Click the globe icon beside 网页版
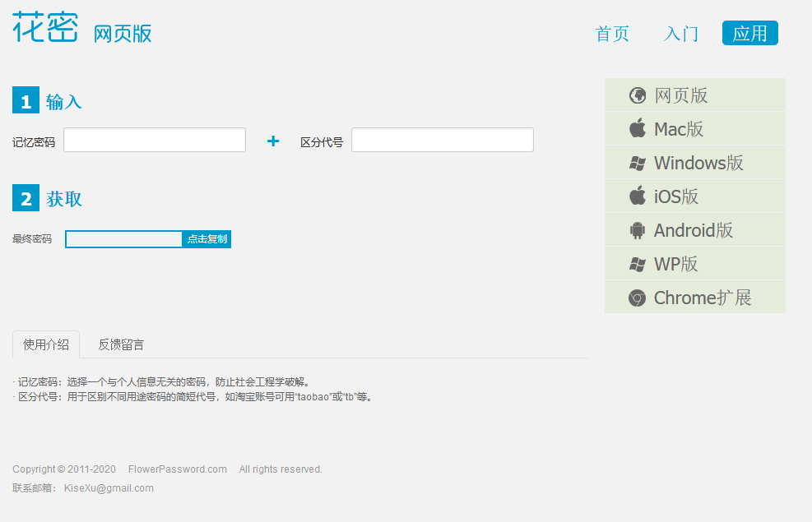The width and height of the screenshot is (812, 522). point(637,95)
